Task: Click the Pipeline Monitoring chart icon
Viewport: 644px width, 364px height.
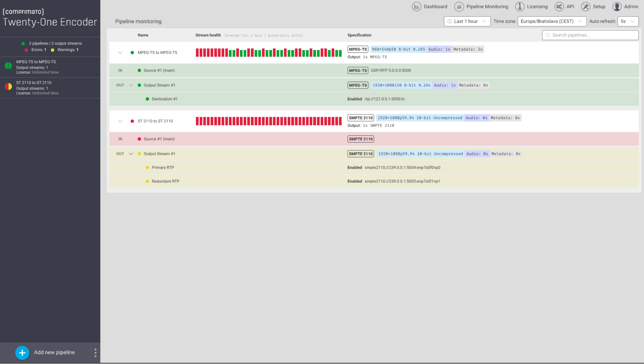Action: click(459, 6)
